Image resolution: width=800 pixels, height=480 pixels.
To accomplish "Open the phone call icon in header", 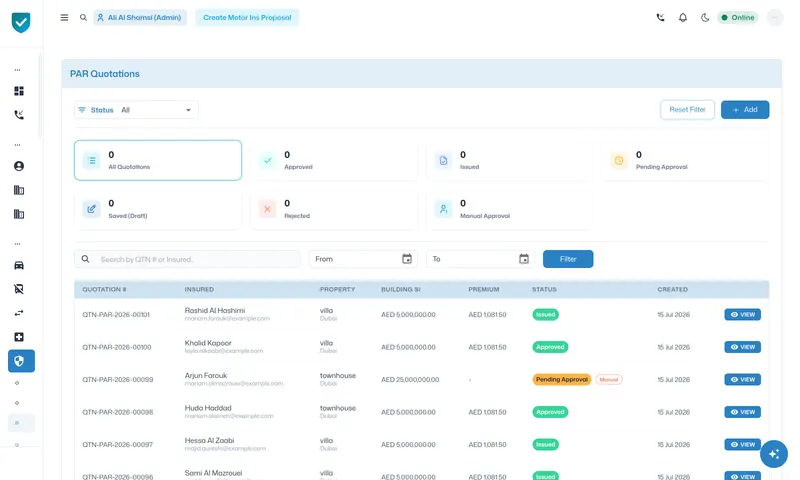I will (x=660, y=17).
